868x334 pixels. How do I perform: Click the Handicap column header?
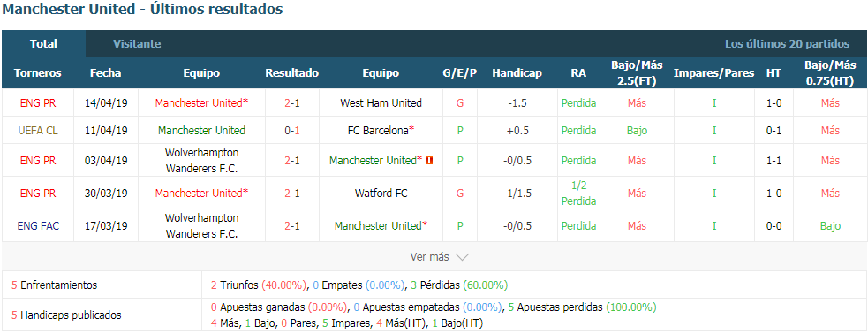tap(517, 73)
